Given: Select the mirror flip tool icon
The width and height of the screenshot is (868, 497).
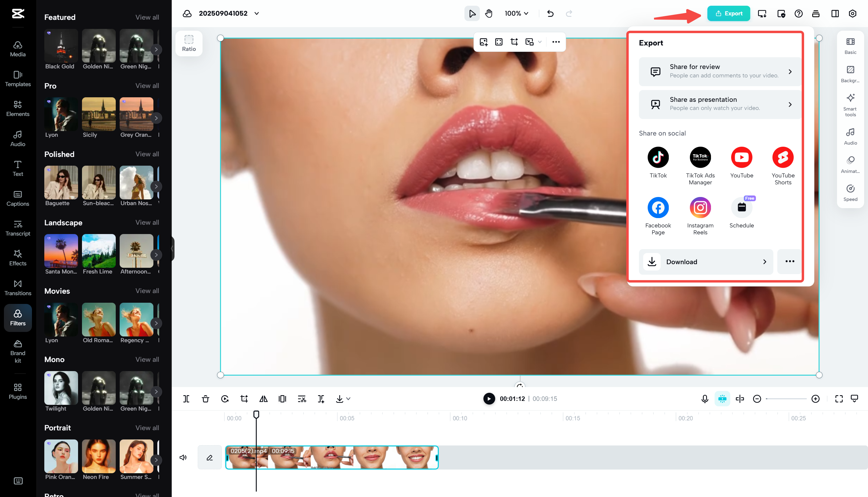Looking at the screenshot, I should coord(263,399).
